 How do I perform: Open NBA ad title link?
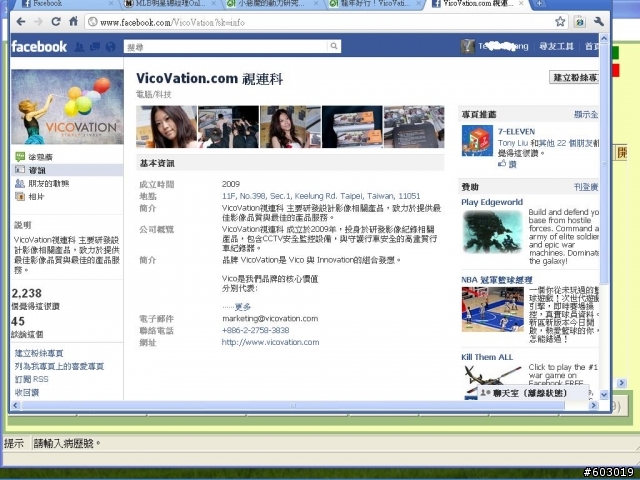point(497,280)
